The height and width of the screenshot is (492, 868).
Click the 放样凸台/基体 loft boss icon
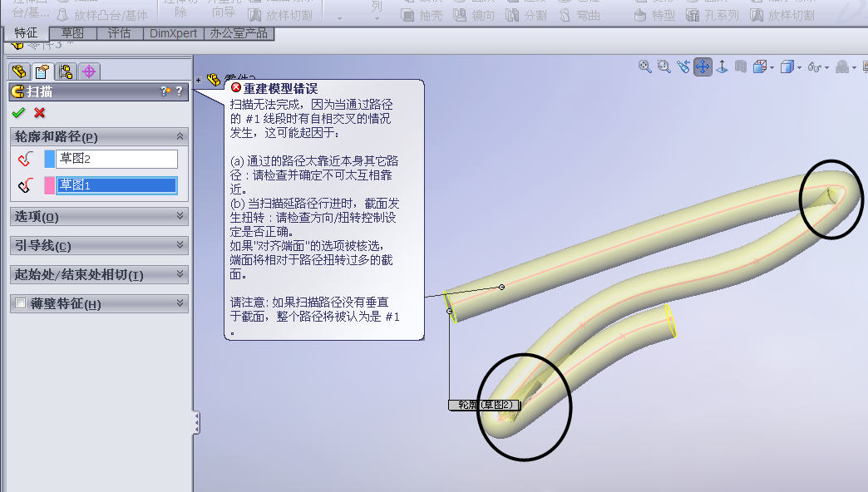(x=63, y=15)
